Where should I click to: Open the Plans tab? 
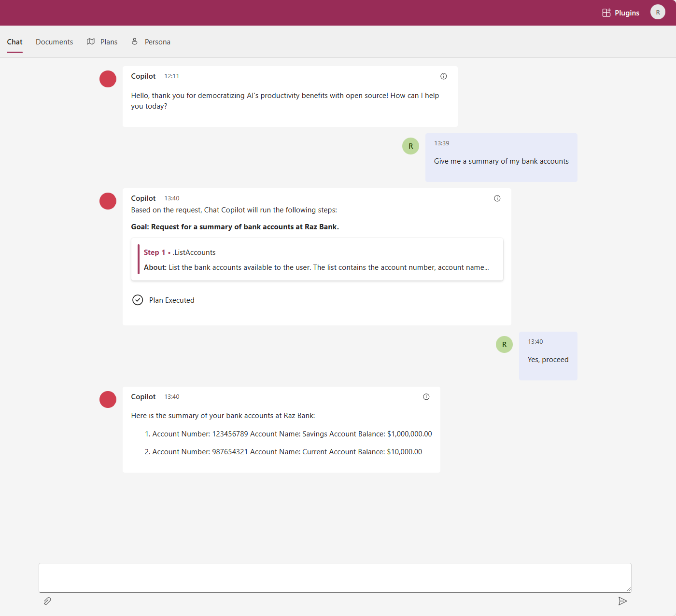pyautogui.click(x=102, y=42)
